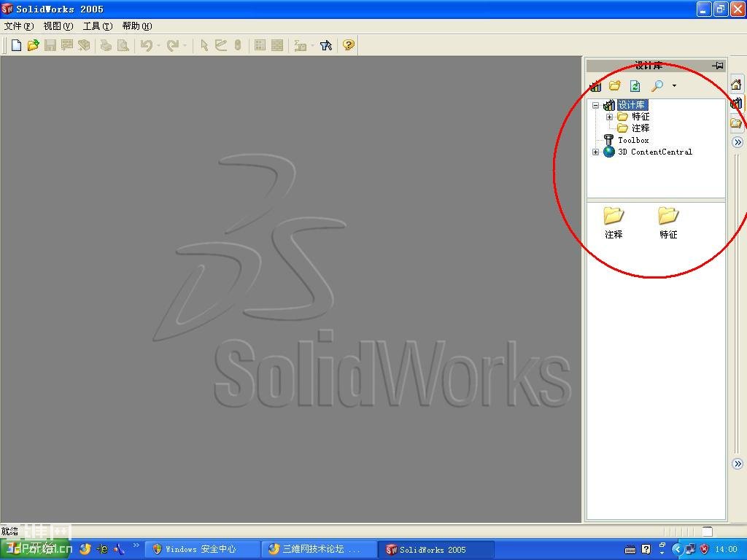Open the 工具 menu
Image resolution: width=747 pixels, height=560 pixels.
coord(98,26)
